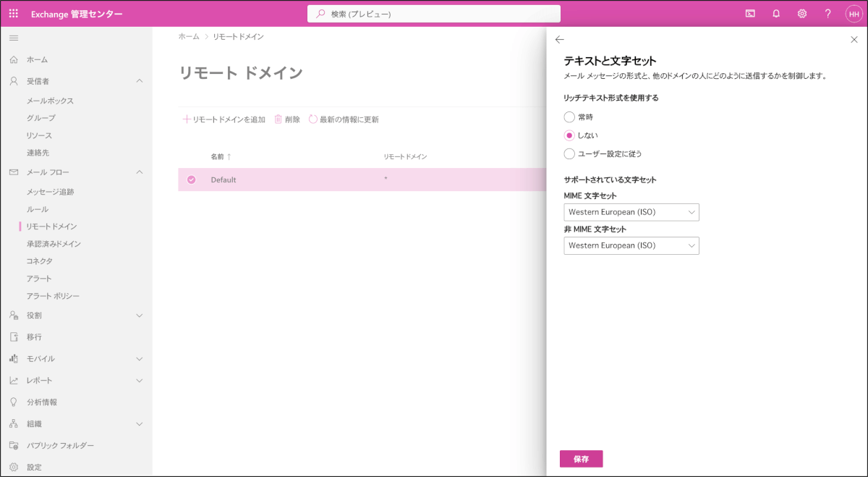The image size is (868, 477).
Task: Click the Exchange 管理センター title
Action: pyautogui.click(x=77, y=14)
